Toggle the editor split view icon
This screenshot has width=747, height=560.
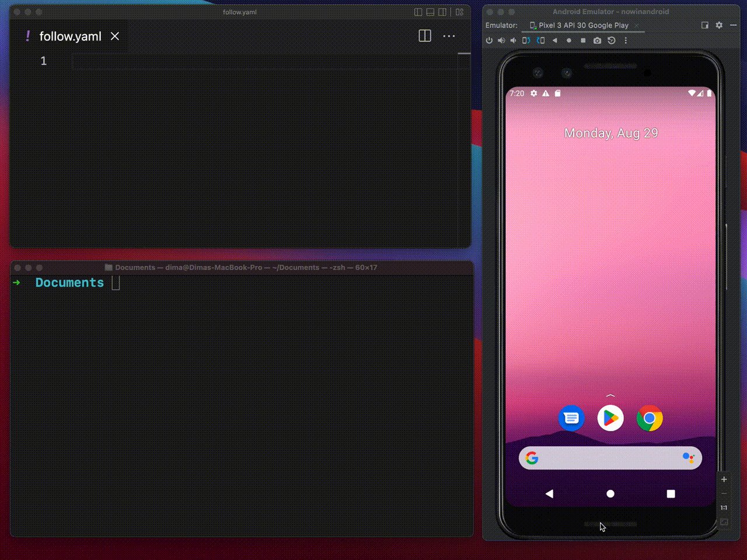[x=424, y=36]
